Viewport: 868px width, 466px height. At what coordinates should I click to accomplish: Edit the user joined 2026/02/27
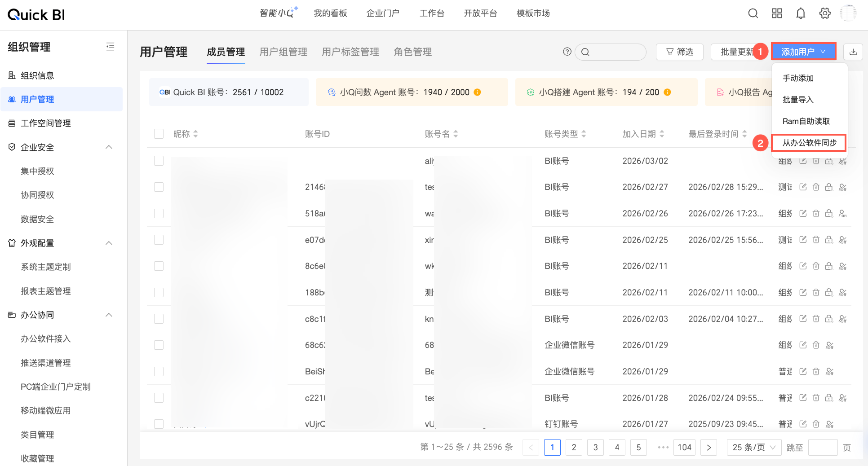tap(803, 187)
